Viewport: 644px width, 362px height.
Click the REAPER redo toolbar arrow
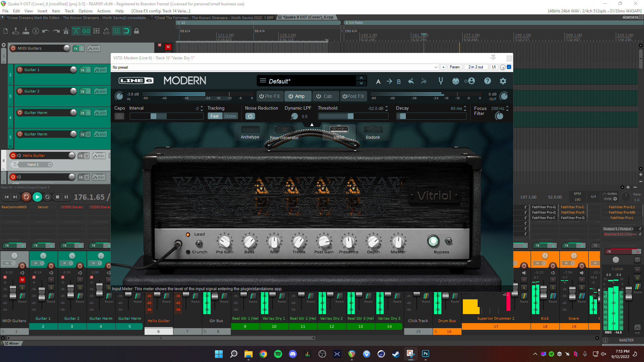pyautogui.click(x=56, y=31)
